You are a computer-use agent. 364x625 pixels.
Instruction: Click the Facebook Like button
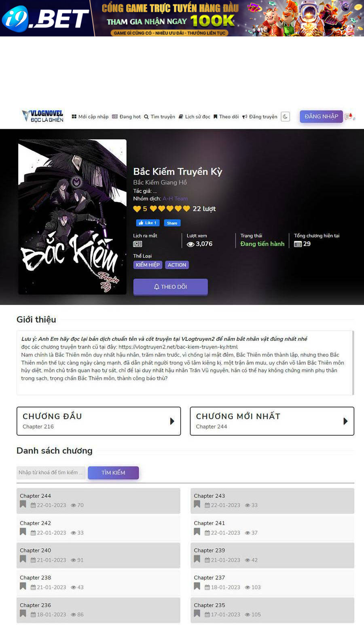point(148,223)
